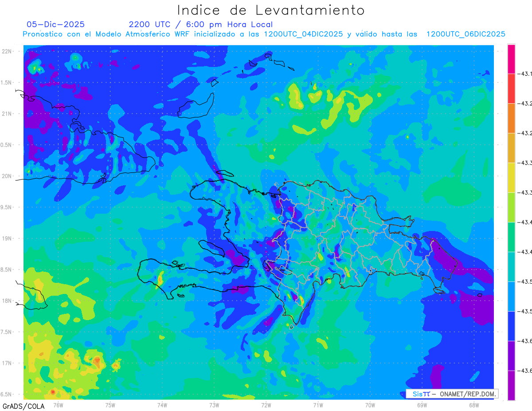Image resolution: width=532 pixels, height=411 pixels.
Task: Pick the light blue colorbar swatch
Action: [511, 297]
